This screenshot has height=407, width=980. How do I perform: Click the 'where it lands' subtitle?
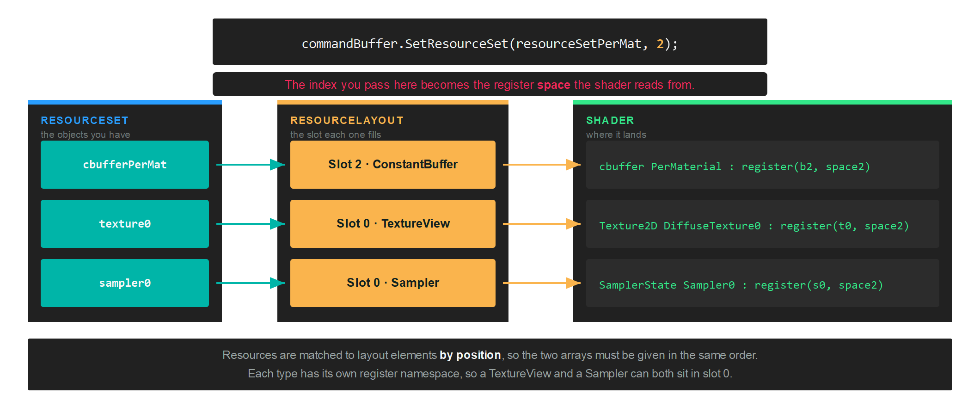616,135
